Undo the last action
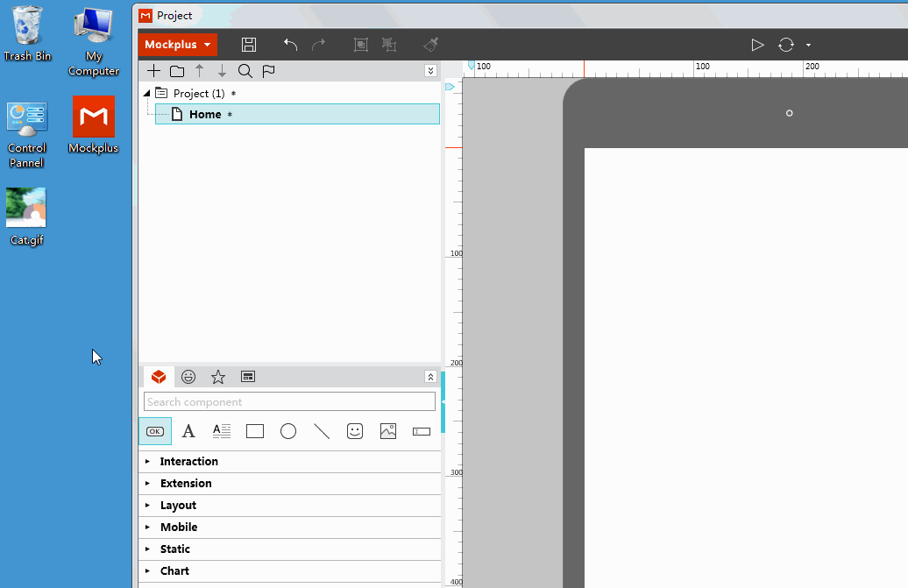Image resolution: width=908 pixels, height=588 pixels. 291,45
